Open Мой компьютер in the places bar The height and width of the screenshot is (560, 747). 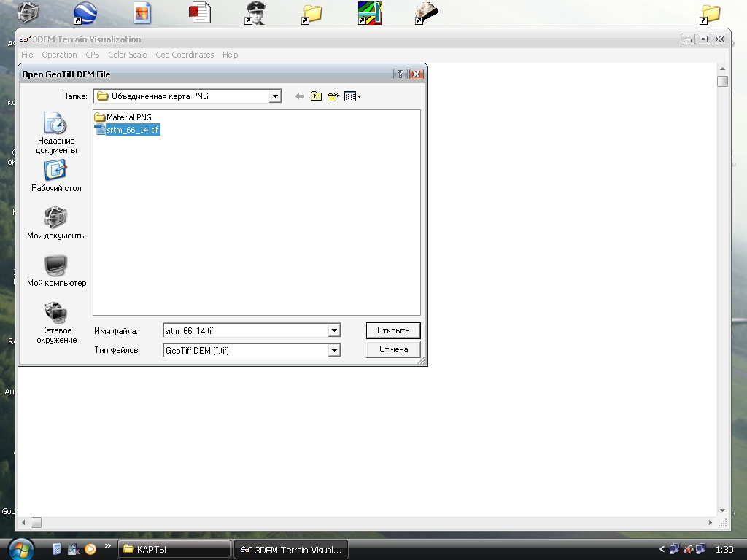point(56,271)
